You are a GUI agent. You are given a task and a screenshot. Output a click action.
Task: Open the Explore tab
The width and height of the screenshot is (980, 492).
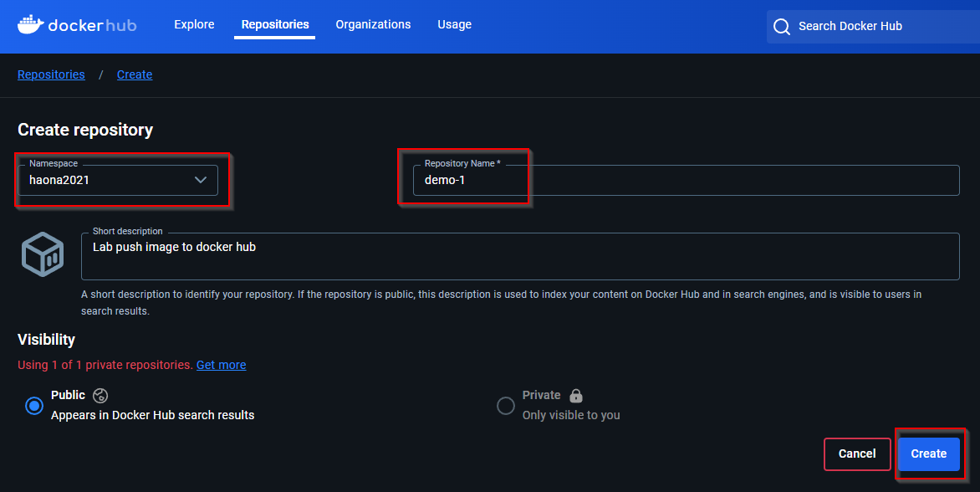(x=194, y=24)
